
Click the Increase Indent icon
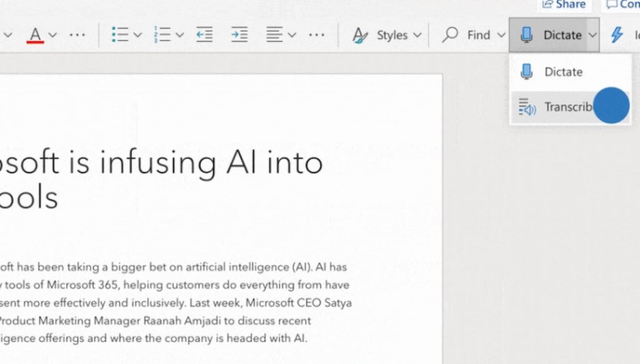[x=239, y=35]
